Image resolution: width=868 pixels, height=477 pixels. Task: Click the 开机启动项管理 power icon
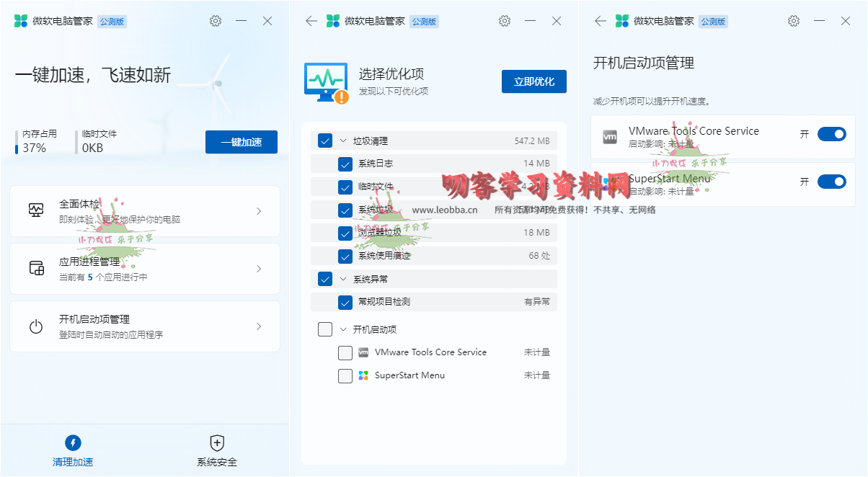click(36, 327)
